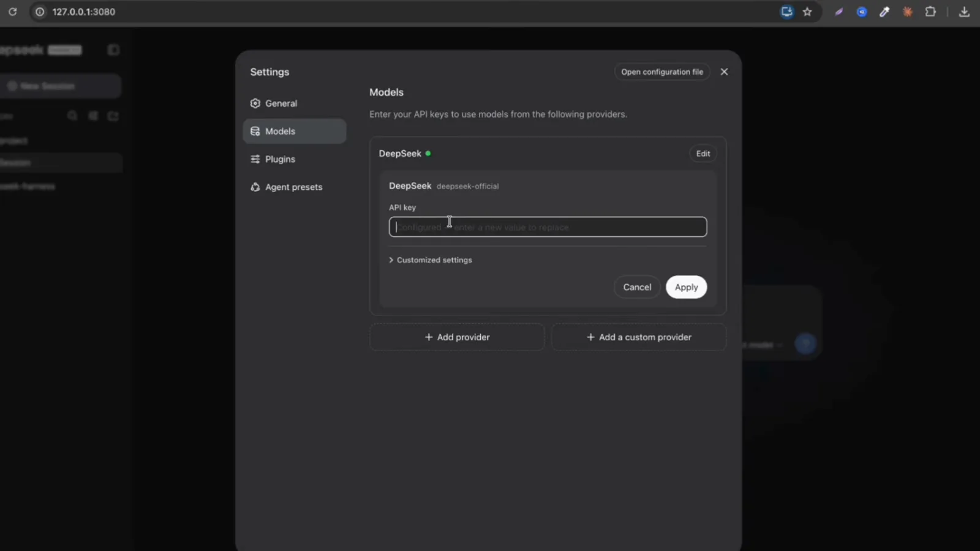
Task: Open the browser extensions puzzle icon
Action: click(930, 12)
